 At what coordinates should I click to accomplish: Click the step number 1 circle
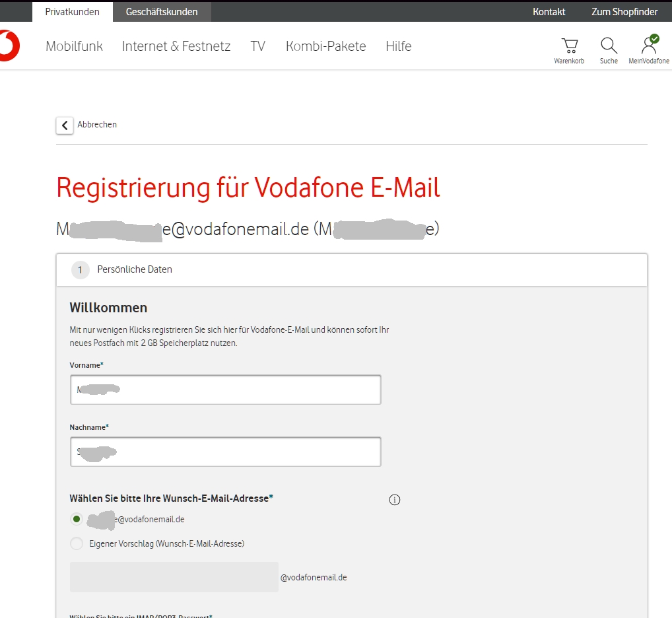pos(80,270)
